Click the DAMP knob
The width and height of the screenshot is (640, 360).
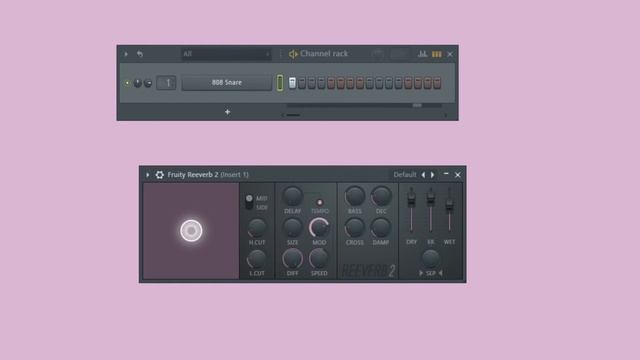click(x=381, y=228)
